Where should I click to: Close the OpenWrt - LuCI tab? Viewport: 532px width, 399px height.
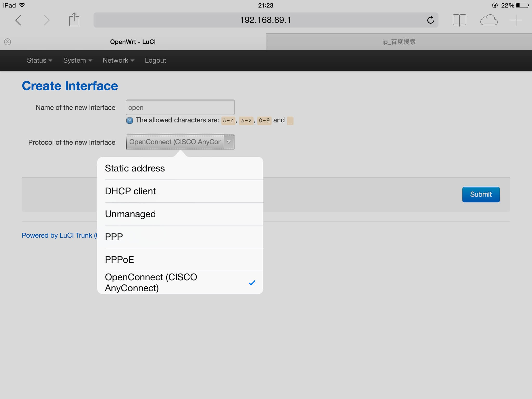coord(8,42)
